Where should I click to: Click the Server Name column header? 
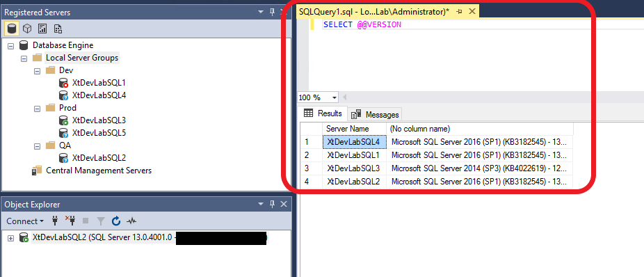pos(354,129)
